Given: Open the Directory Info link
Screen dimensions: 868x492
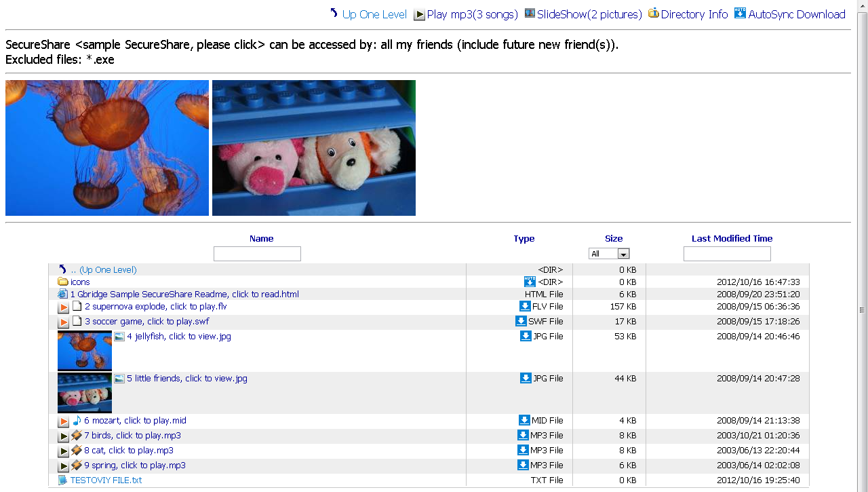Looking at the screenshot, I should tap(694, 14).
